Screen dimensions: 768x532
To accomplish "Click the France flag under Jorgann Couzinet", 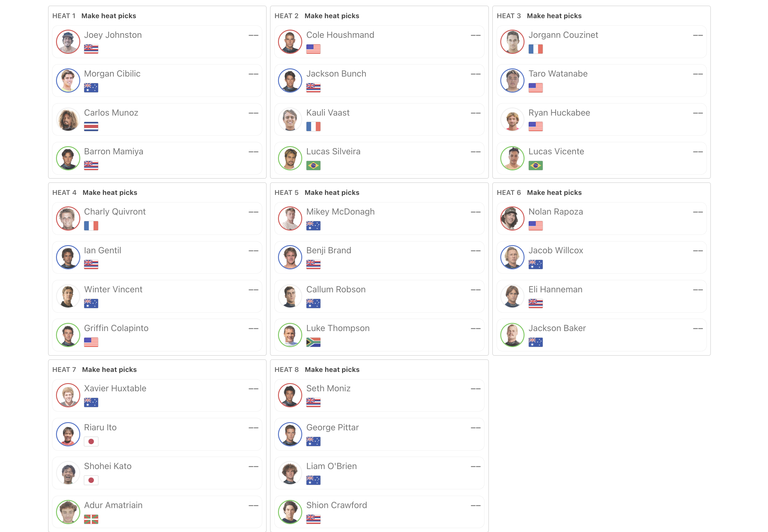I will (x=535, y=49).
